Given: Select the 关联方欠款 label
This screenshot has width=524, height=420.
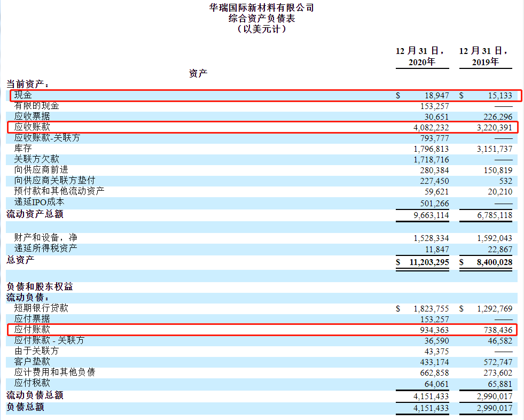Looking at the screenshot, I should pyautogui.click(x=37, y=159).
